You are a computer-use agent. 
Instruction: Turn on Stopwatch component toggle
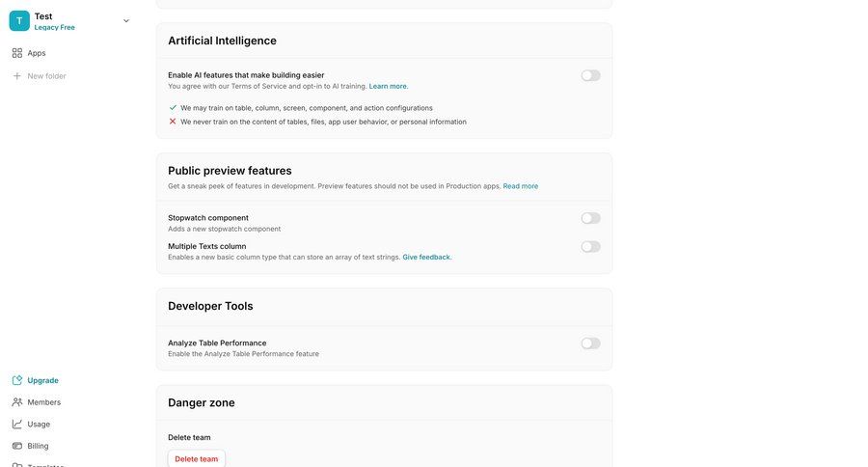pos(590,218)
